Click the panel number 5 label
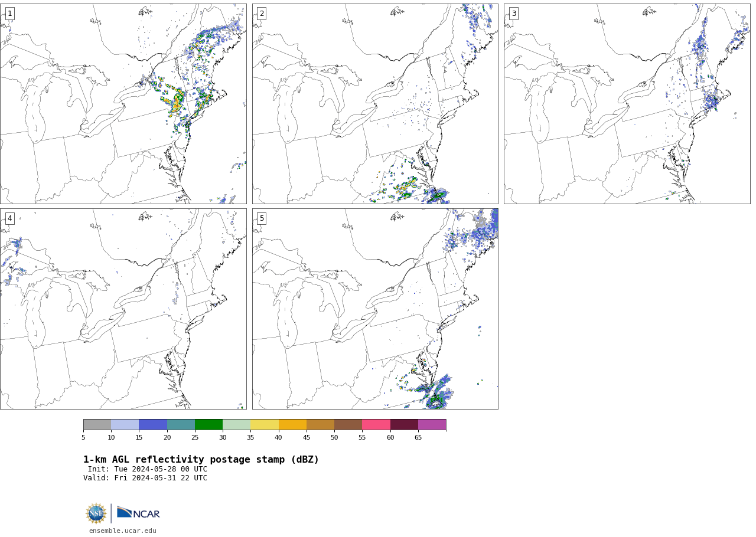Image resolution: width=756 pixels, height=537 pixels. point(262,218)
